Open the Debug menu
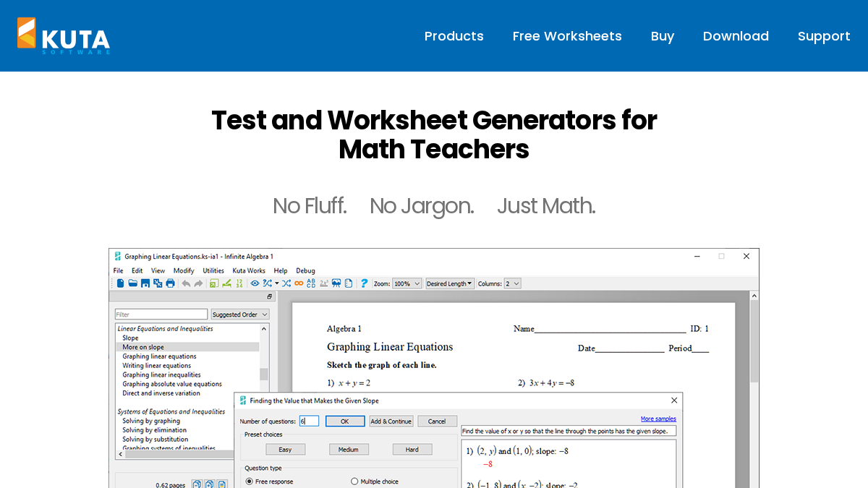The width and height of the screenshot is (868, 488). 305,270
